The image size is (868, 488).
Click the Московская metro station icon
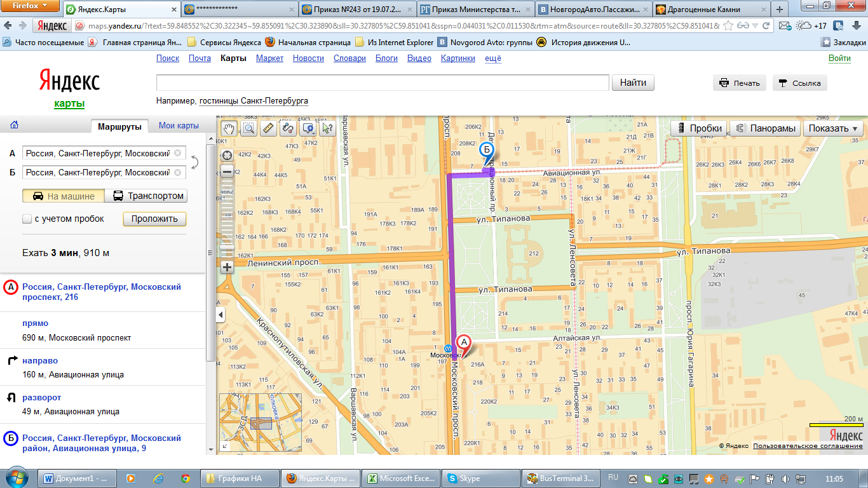[x=449, y=348]
